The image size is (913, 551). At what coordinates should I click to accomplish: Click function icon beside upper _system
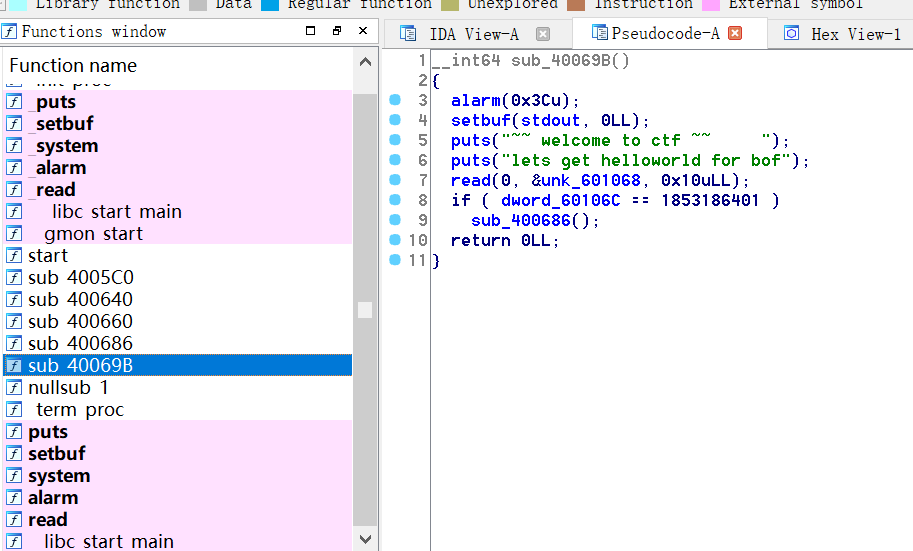(14, 146)
